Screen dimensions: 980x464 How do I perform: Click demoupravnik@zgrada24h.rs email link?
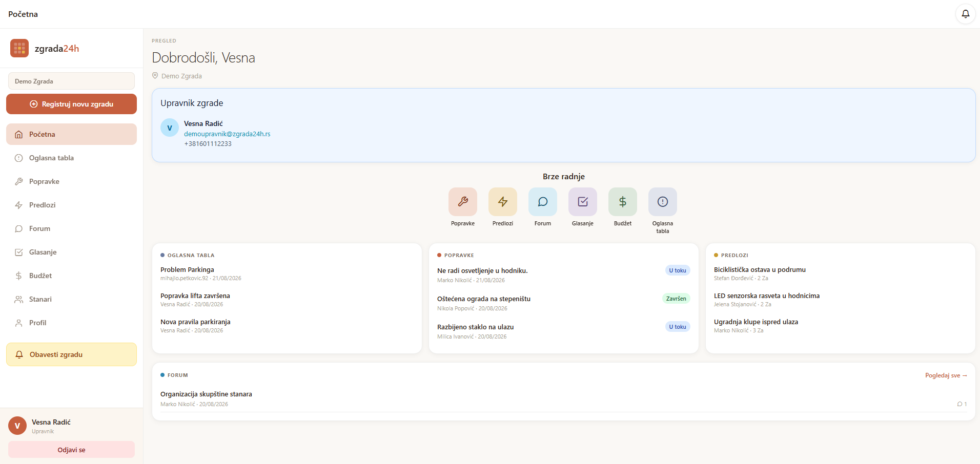(227, 134)
